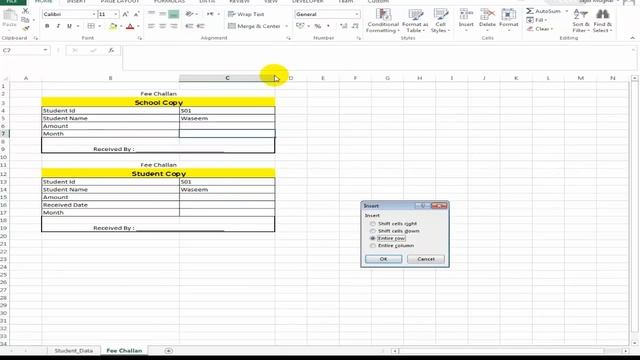Click the Cut scissors icon

[x=25, y=11]
